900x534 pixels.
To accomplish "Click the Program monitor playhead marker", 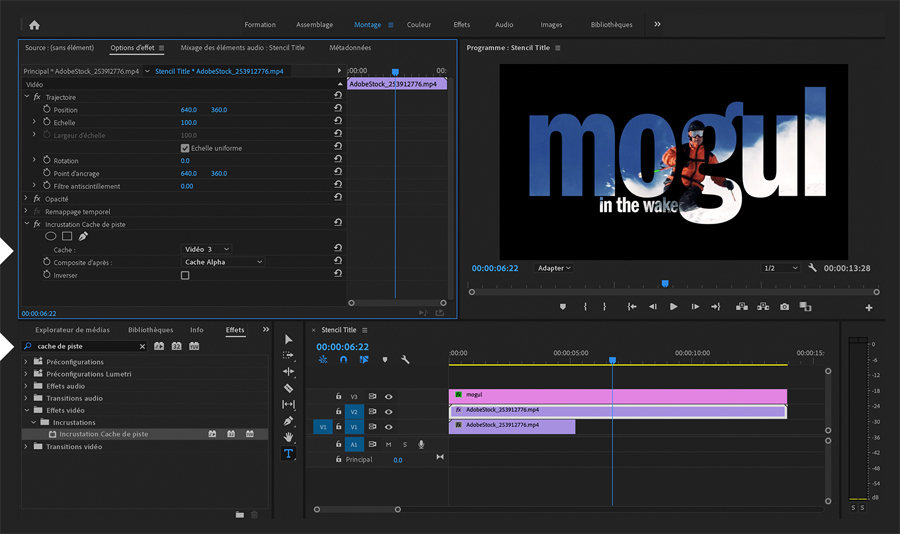I will 664,284.
